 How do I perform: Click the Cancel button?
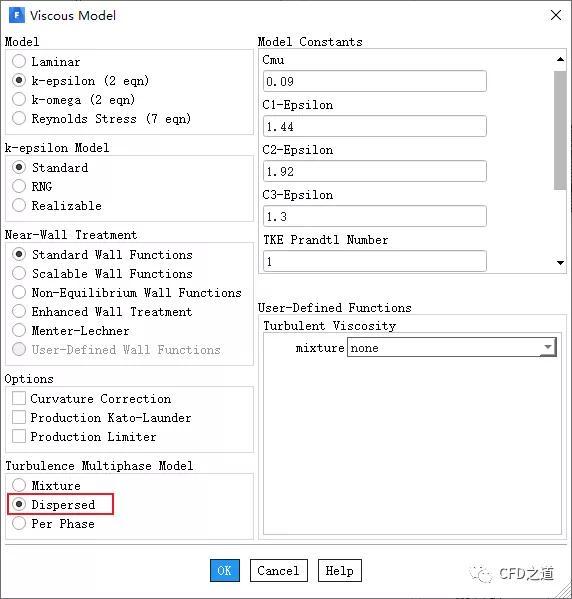click(279, 570)
